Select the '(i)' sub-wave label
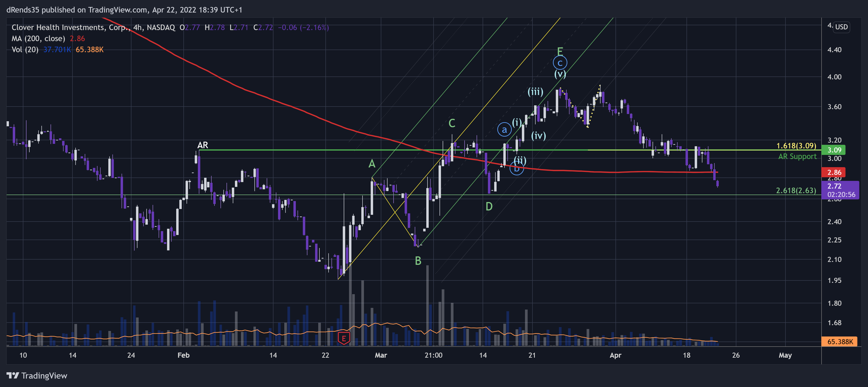This screenshot has width=868, height=387. pyautogui.click(x=517, y=122)
